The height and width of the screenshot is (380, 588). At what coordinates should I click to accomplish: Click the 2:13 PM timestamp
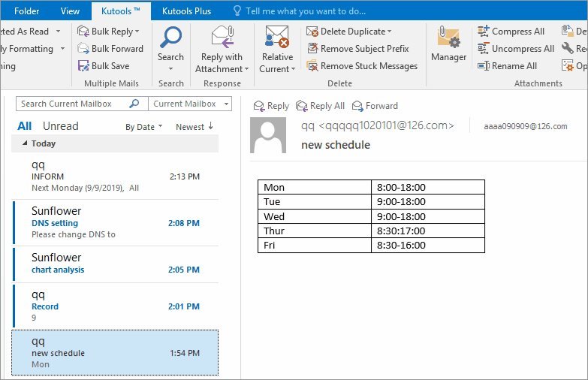click(185, 176)
